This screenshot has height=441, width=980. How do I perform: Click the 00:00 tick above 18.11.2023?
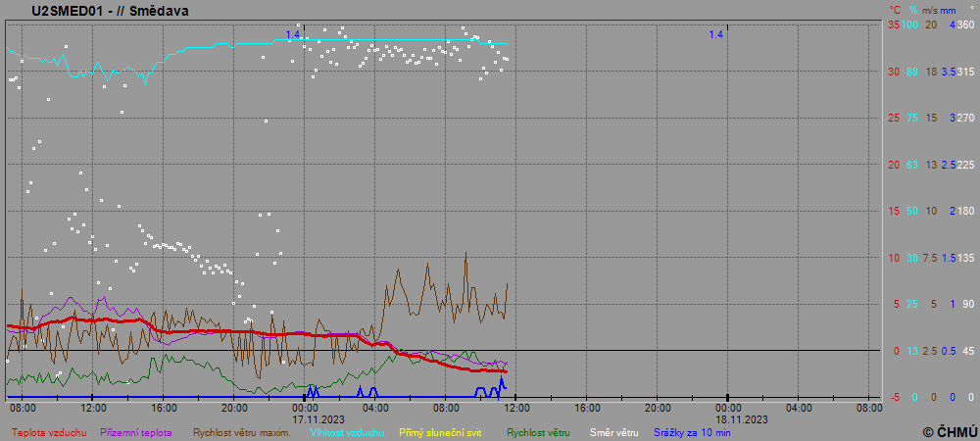728,407
